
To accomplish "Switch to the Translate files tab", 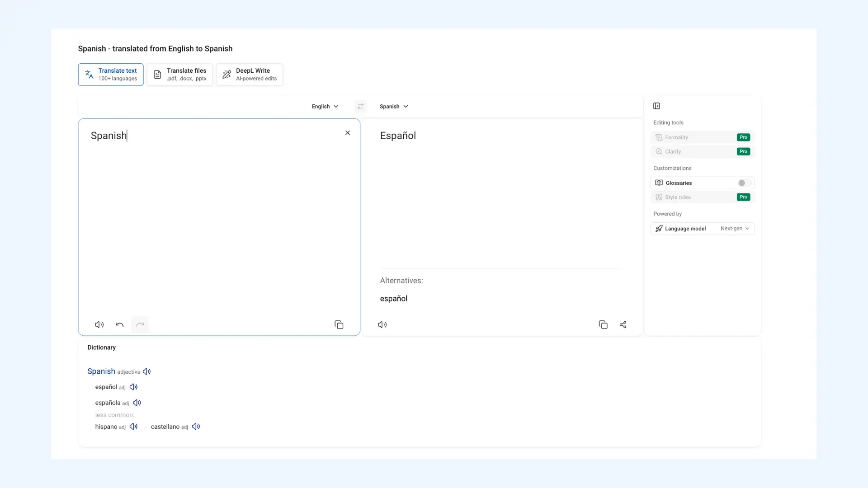I will tap(179, 74).
